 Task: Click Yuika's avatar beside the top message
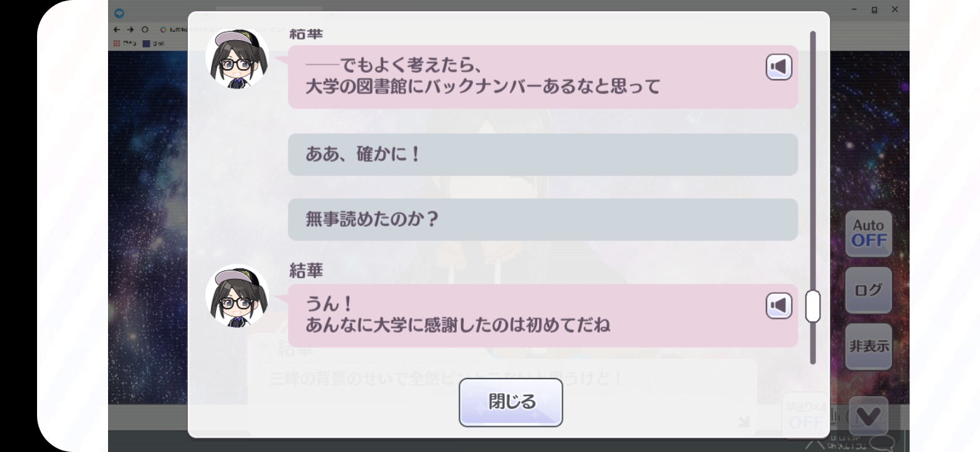pyautogui.click(x=237, y=58)
